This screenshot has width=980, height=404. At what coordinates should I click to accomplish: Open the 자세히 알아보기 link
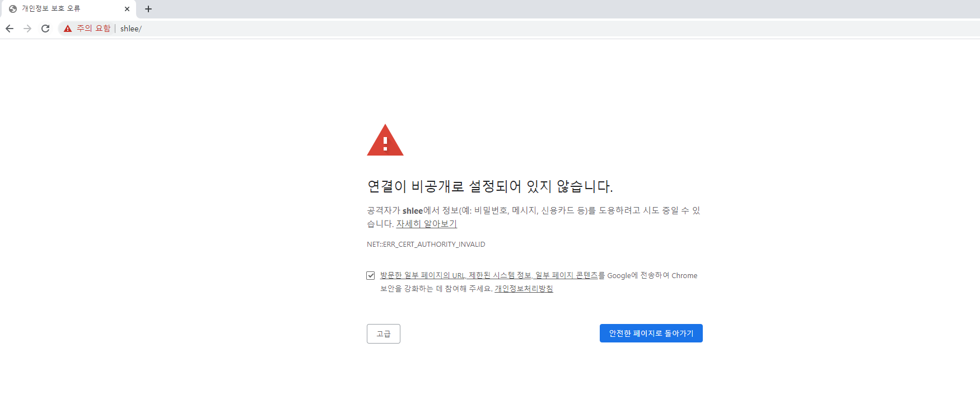pos(427,224)
